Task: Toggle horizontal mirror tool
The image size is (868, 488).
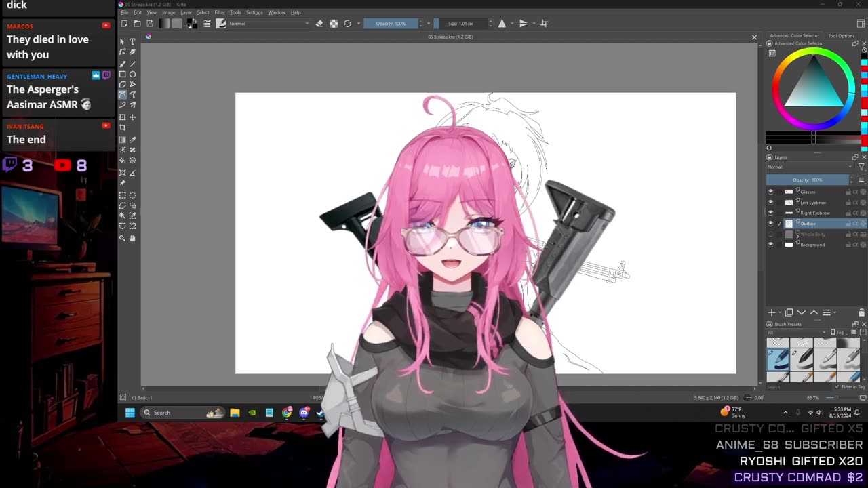Action: [x=502, y=23]
